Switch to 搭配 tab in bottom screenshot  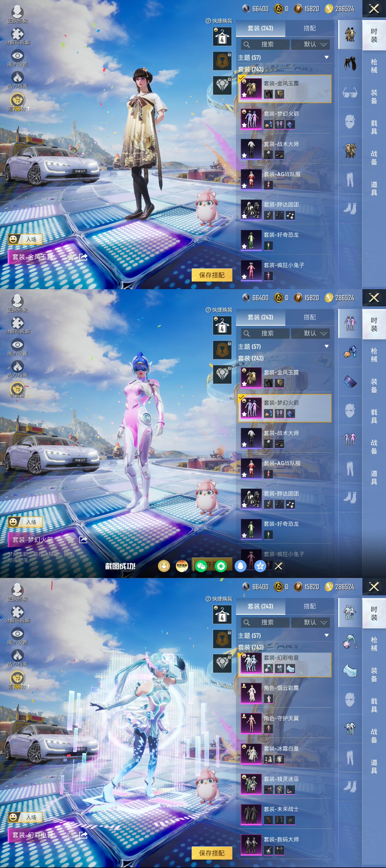(x=309, y=606)
